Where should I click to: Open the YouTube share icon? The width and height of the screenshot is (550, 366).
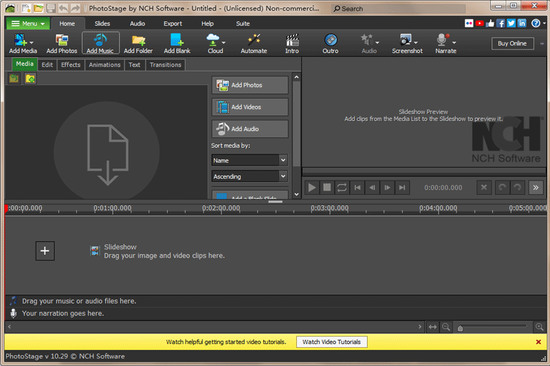tap(479, 24)
